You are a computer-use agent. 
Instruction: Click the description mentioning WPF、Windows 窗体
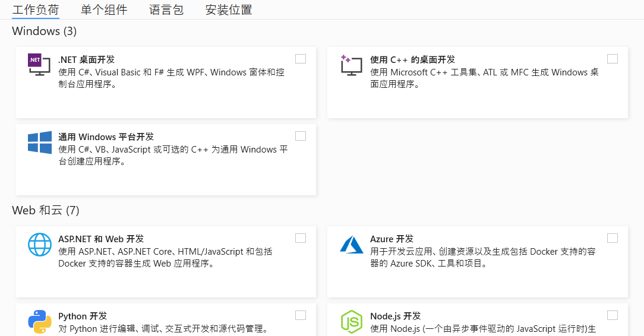point(171,78)
